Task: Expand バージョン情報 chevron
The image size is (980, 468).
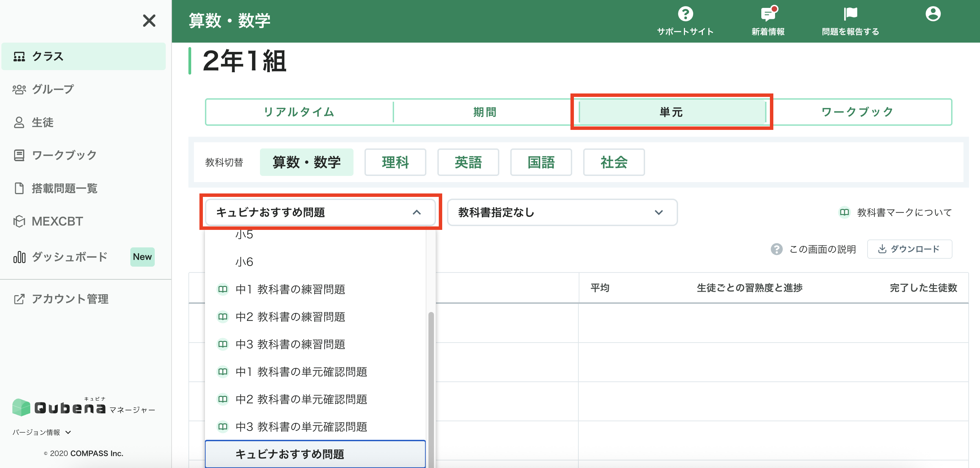Action: point(68,432)
